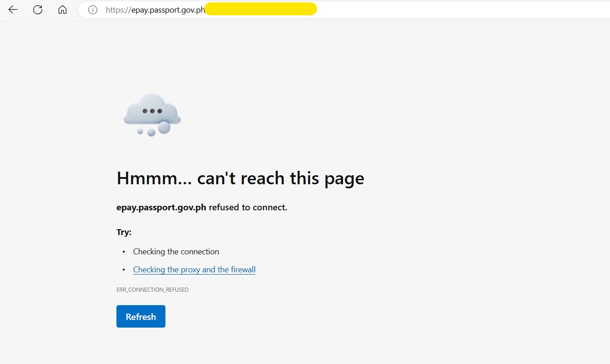
Task: Click the ERR_CONNECTION_REFUSED error code text
Action: click(152, 290)
